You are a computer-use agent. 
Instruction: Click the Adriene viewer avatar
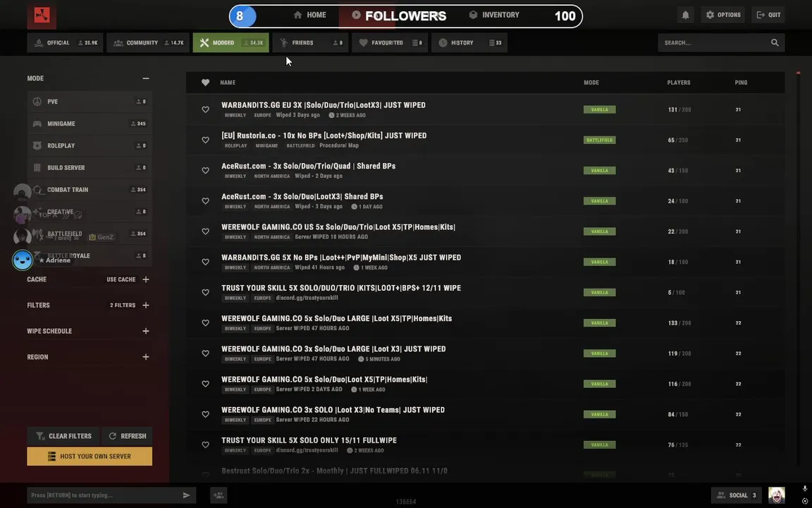coord(23,260)
